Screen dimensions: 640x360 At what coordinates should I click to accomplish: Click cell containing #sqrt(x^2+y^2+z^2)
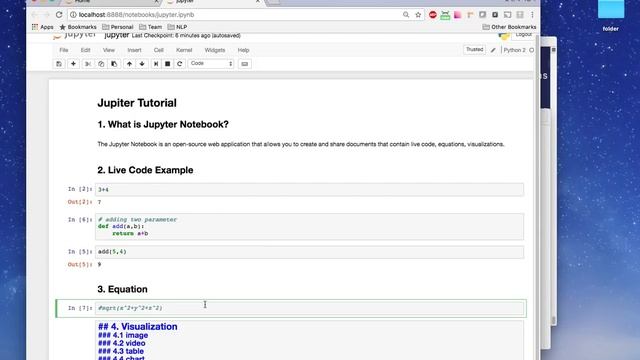(309, 308)
